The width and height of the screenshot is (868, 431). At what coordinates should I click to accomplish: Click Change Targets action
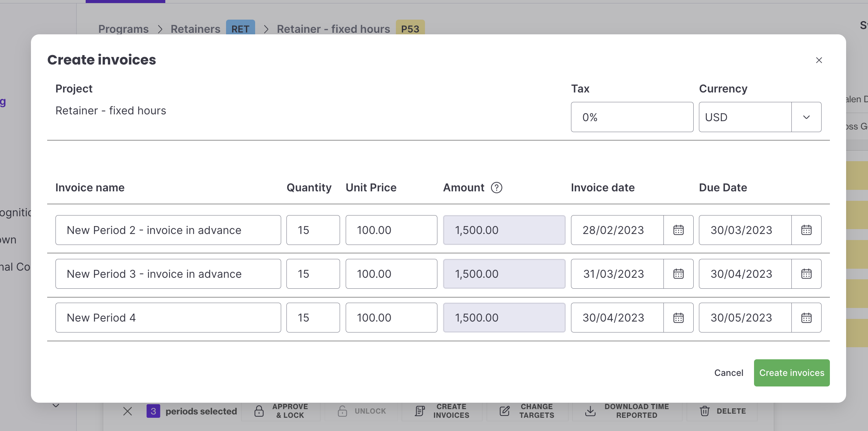point(527,411)
